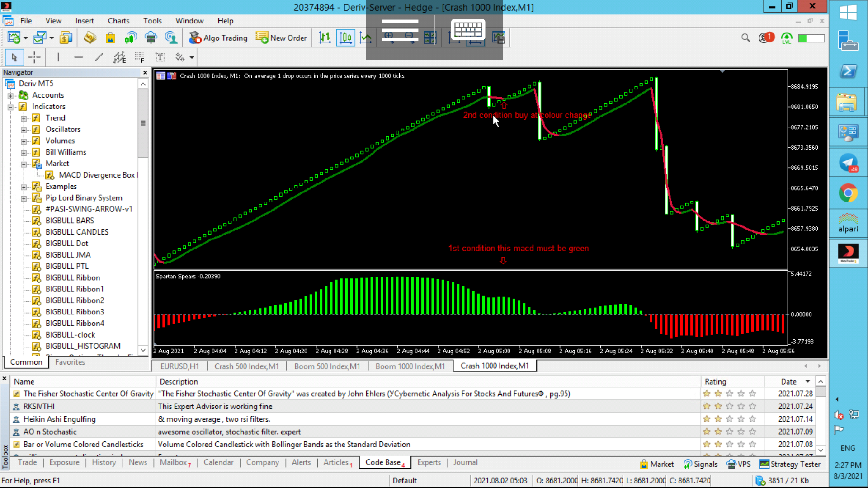Open the Profiles dropdown arrow
The image size is (868, 488).
pos(52,38)
